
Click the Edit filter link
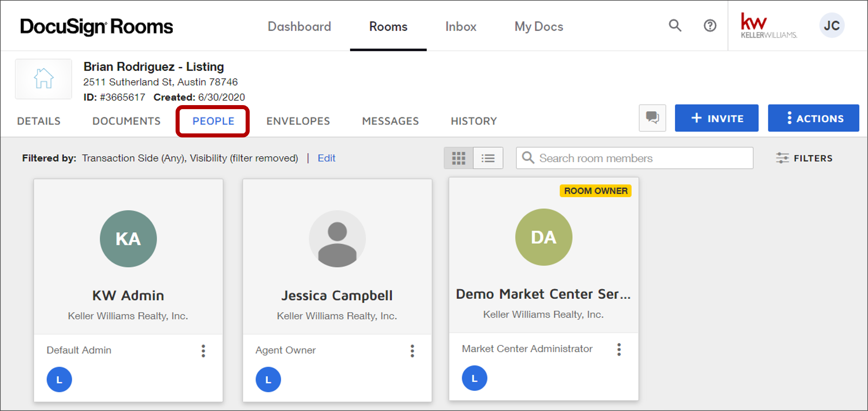326,158
